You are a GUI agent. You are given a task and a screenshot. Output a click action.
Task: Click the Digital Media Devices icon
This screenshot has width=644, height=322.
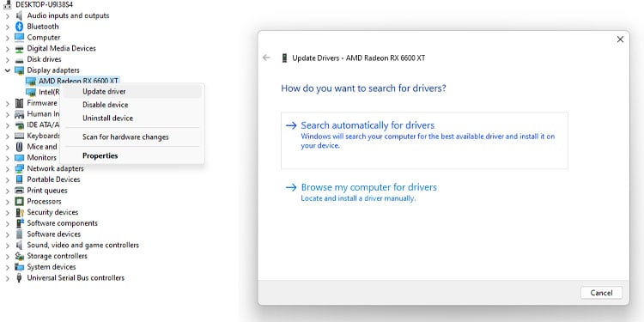point(19,48)
